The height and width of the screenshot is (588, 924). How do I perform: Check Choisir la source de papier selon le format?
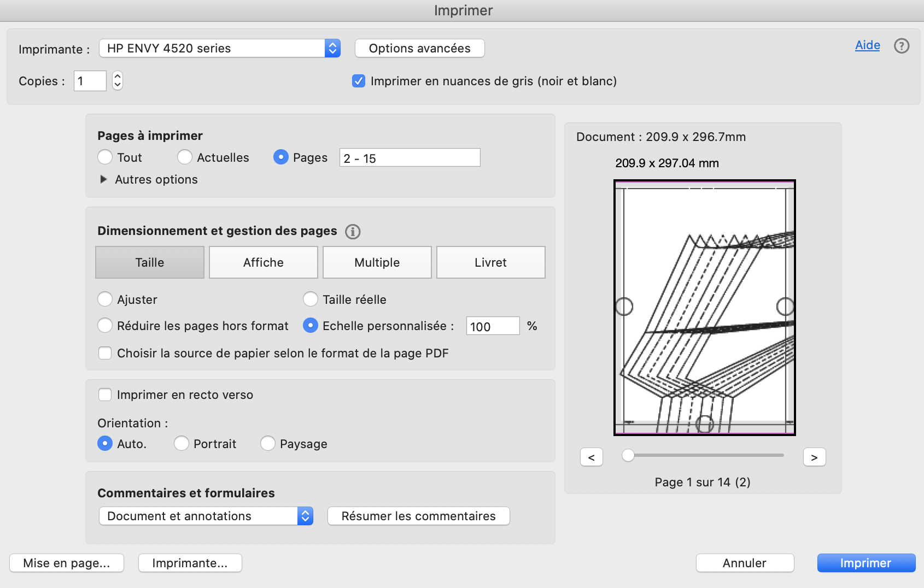[105, 353]
